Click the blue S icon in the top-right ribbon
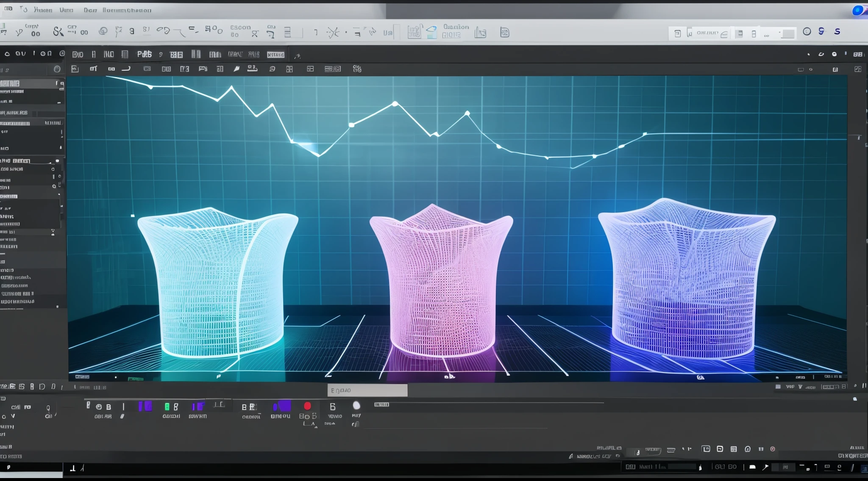868x481 pixels. (837, 31)
